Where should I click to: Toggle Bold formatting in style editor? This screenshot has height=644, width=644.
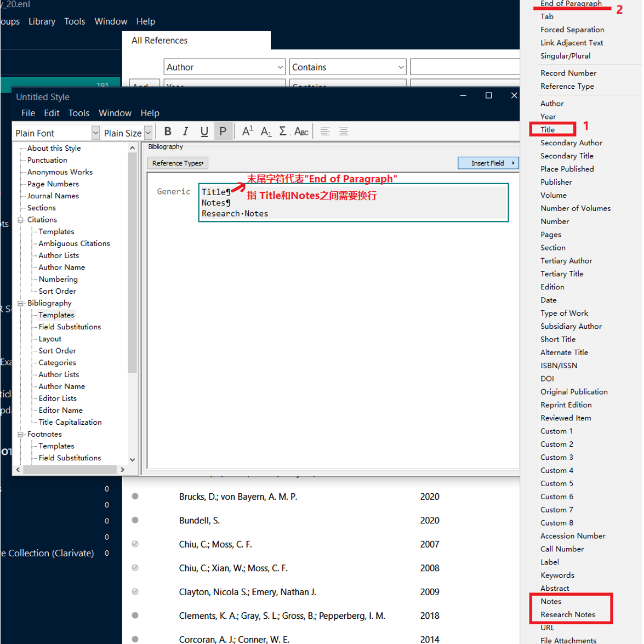tap(168, 132)
